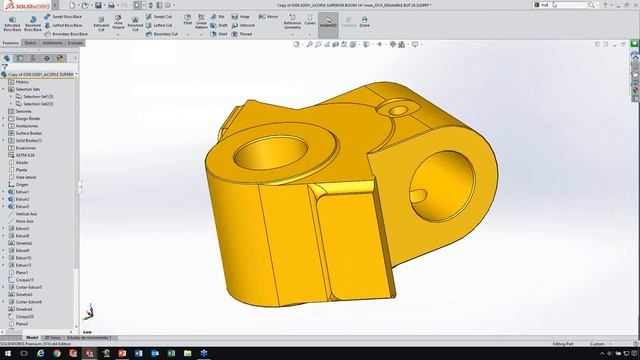Open PowerPoint from the taskbar
Viewport: 640px width, 360px height.
122,353
